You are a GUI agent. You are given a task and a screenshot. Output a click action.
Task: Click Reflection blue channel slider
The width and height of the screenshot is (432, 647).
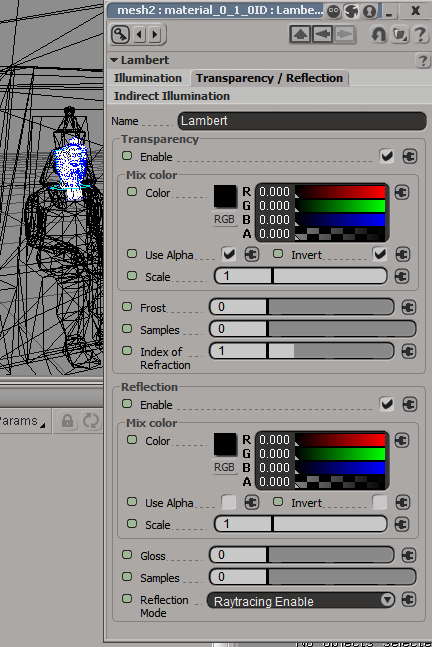click(x=341, y=468)
